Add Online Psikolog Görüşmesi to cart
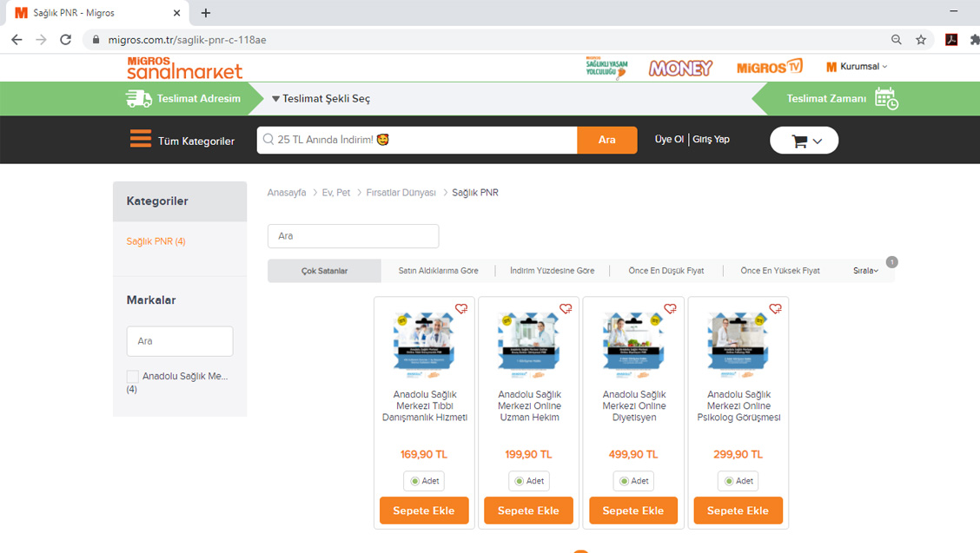The height and width of the screenshot is (553, 980). click(738, 510)
